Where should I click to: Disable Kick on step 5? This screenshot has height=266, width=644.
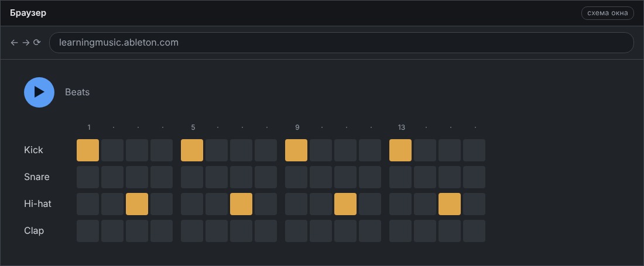click(192, 150)
